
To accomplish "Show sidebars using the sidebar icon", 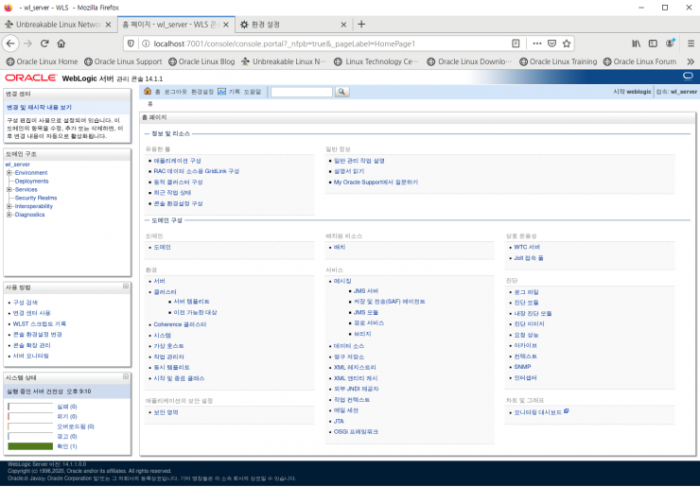I will click(x=653, y=43).
